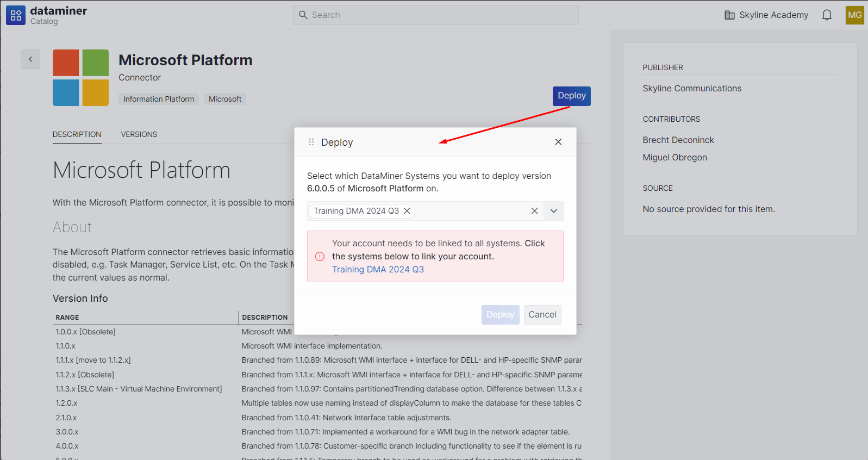868x460 pixels.
Task: Follow the Training DMA 2024 Q3 link
Action: (x=378, y=270)
